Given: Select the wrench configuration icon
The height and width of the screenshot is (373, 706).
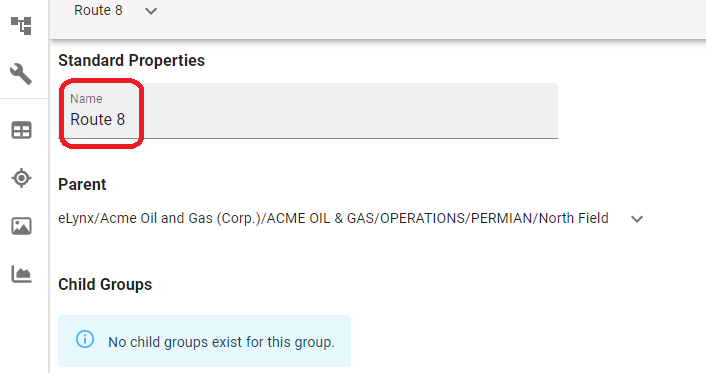Looking at the screenshot, I should (x=21, y=74).
